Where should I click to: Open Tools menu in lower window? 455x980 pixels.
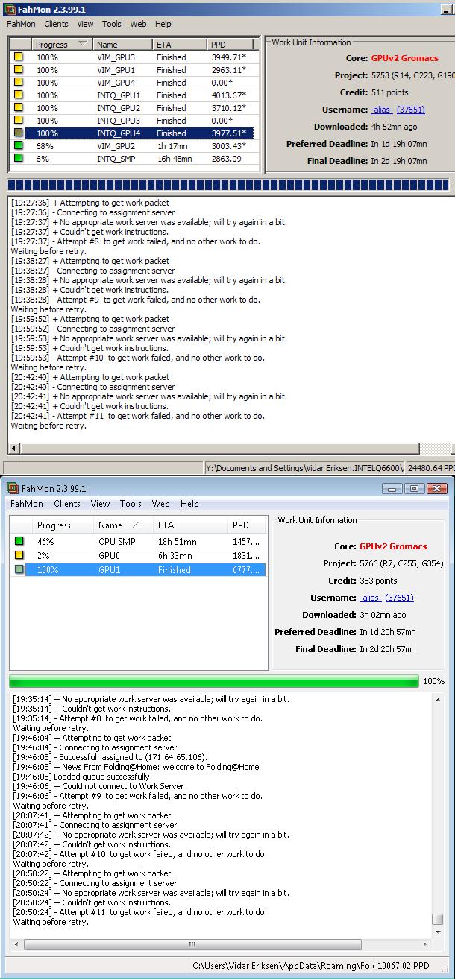(x=131, y=504)
